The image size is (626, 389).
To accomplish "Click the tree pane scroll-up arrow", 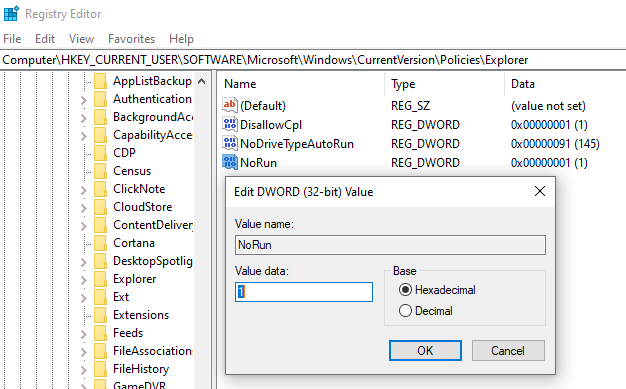I will click(x=202, y=81).
